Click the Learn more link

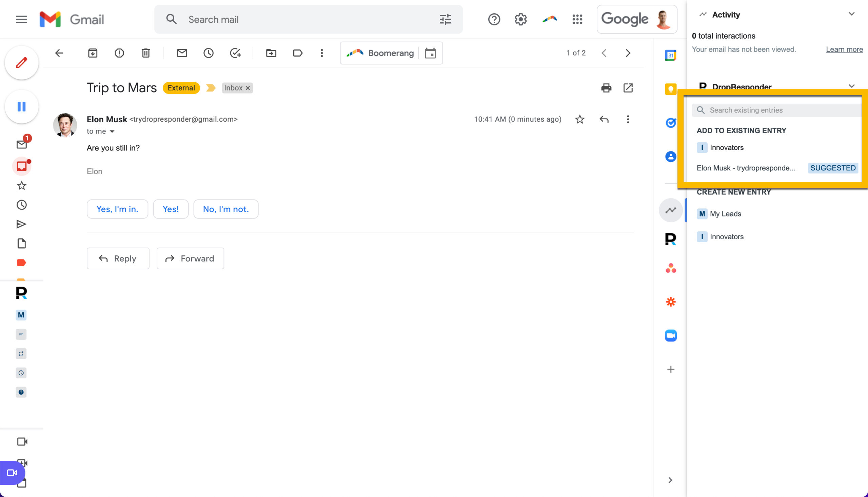pos(844,49)
